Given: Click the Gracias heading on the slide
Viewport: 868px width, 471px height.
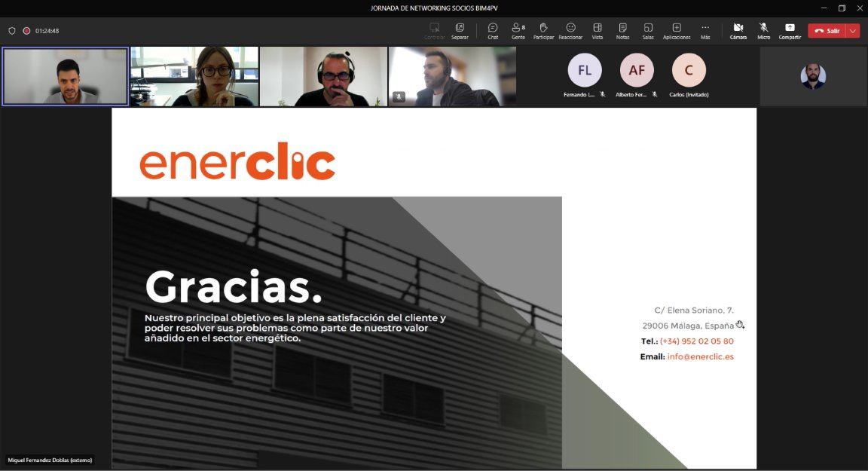Looking at the screenshot, I should pos(233,286).
